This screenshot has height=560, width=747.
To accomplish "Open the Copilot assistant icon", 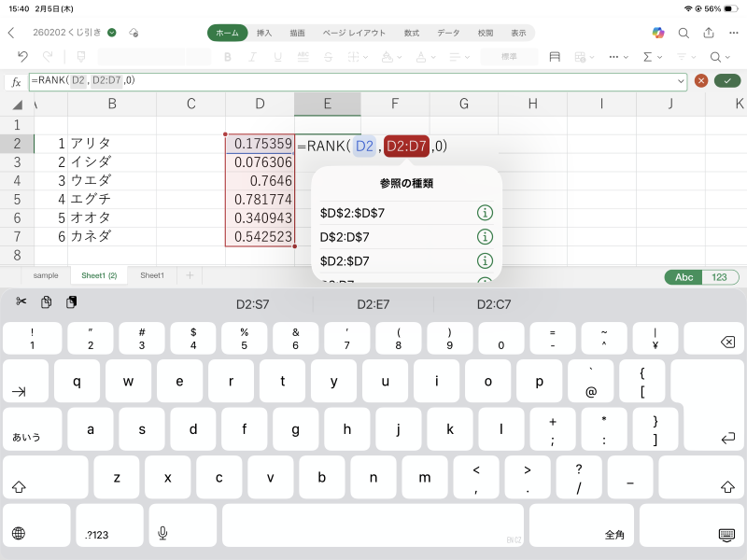I will (658, 33).
